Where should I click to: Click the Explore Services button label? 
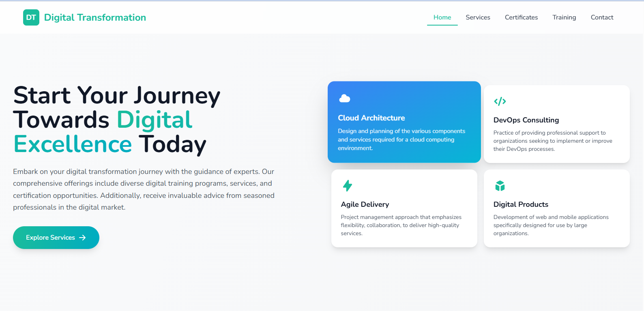point(50,238)
